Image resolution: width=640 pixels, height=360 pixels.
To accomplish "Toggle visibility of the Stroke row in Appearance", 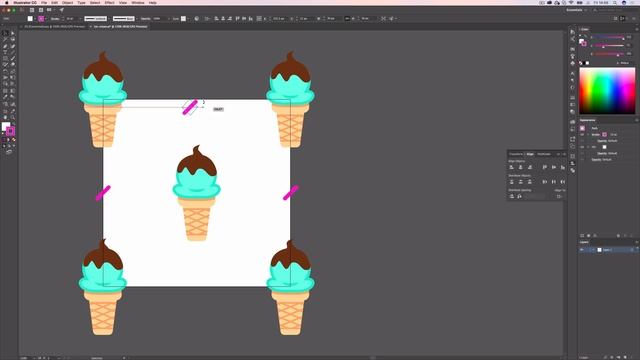I will (x=582, y=134).
